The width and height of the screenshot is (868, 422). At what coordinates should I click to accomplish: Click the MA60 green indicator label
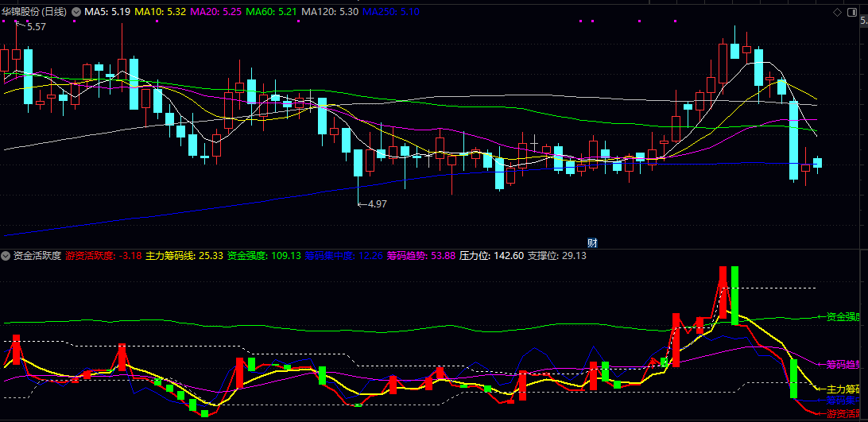272,12
